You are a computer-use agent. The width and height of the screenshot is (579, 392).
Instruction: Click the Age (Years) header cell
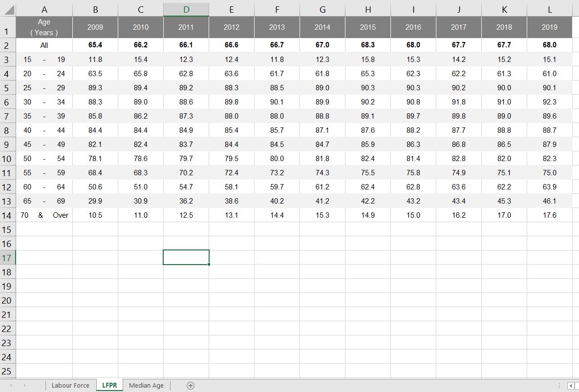44,27
